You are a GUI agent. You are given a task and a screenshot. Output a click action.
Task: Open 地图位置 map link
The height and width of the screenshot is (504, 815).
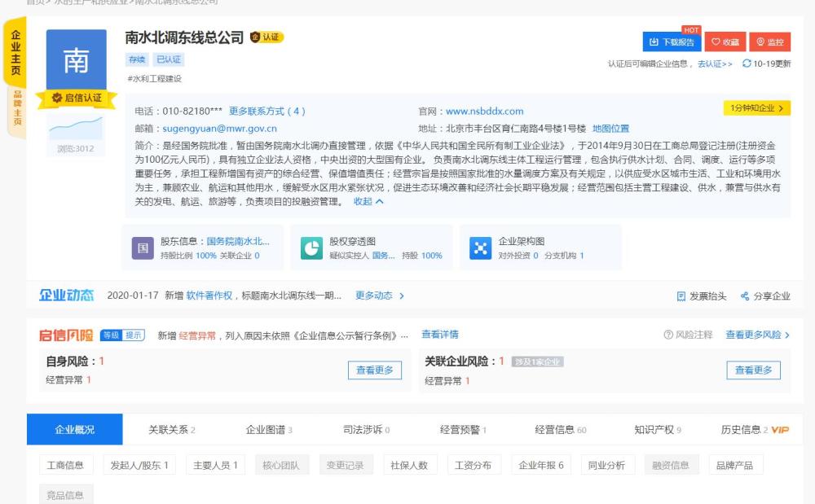pyautogui.click(x=610, y=128)
